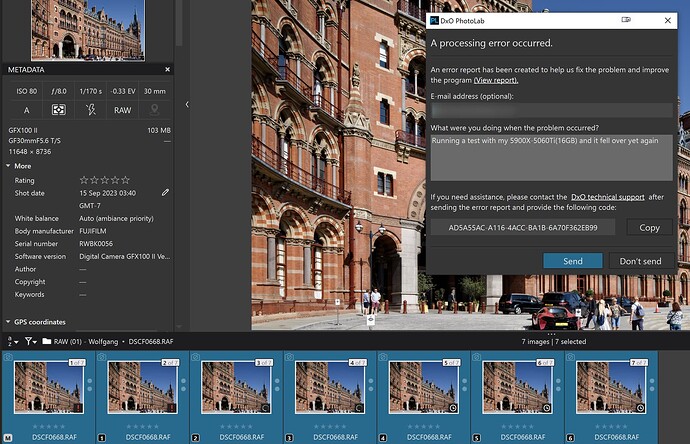The height and width of the screenshot is (444, 690).
Task: Edit shot date with the pencil icon
Action: click(x=165, y=191)
